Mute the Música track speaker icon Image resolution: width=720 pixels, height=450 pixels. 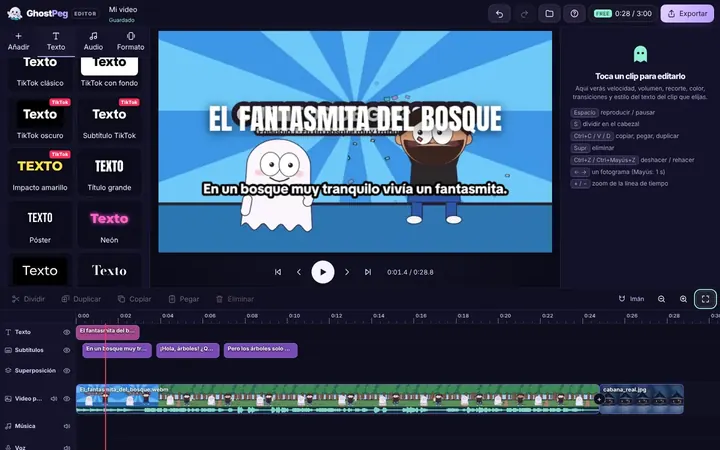tap(67, 426)
